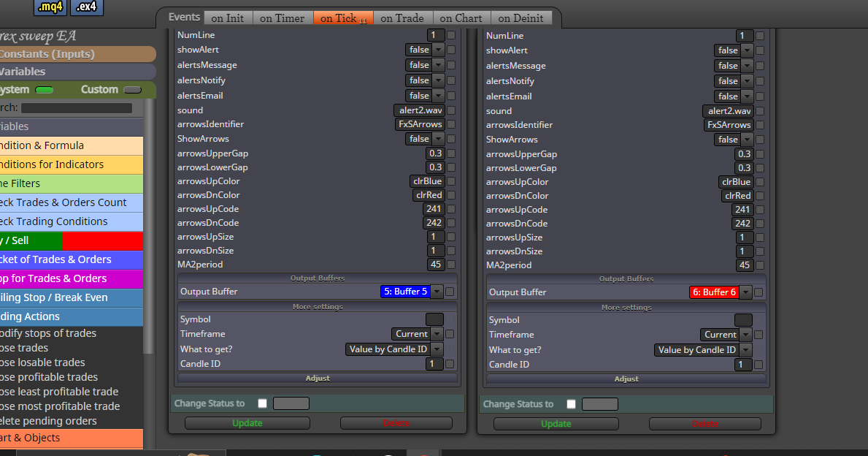Click the right red Delete button

click(x=704, y=424)
